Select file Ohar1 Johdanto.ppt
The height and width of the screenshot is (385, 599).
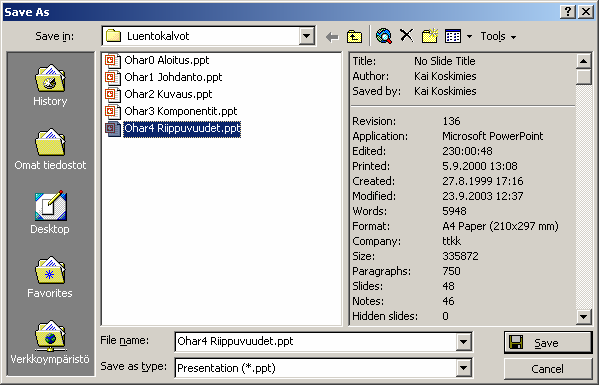click(x=173, y=77)
